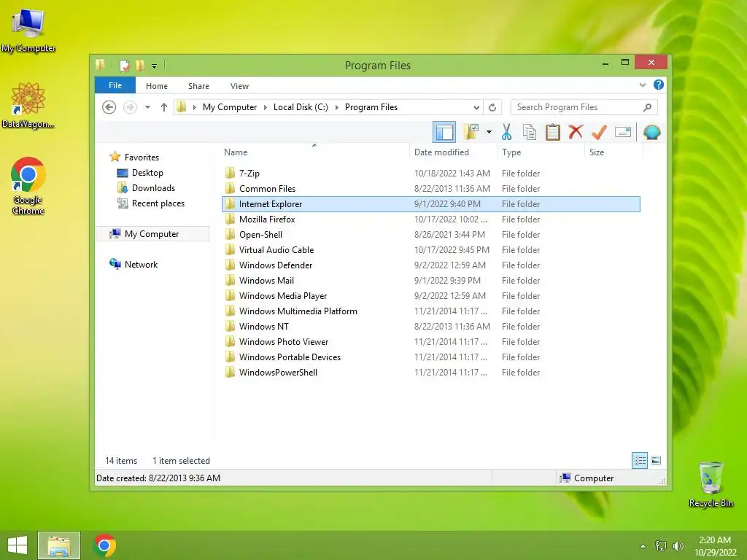Switch to Details view in status bar
Screen dimensions: 747x560
coord(639,460)
